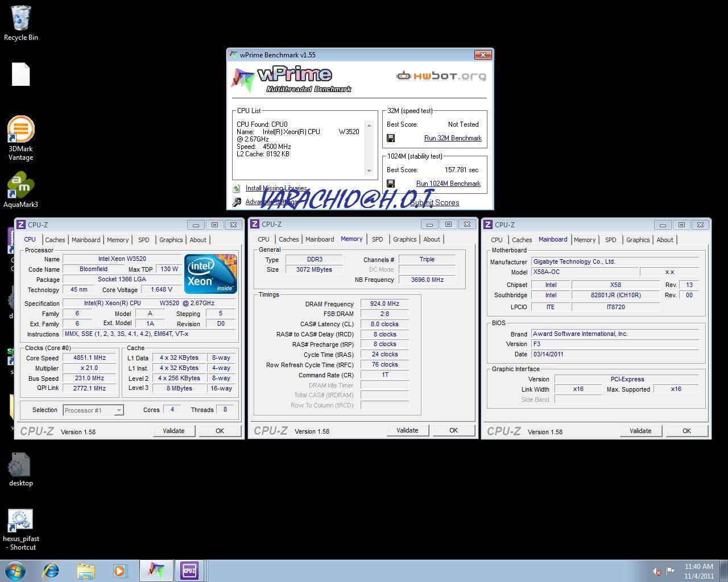Open hexus_pifast shortcut icon
Viewport: 728px width, 582px height.
21,530
